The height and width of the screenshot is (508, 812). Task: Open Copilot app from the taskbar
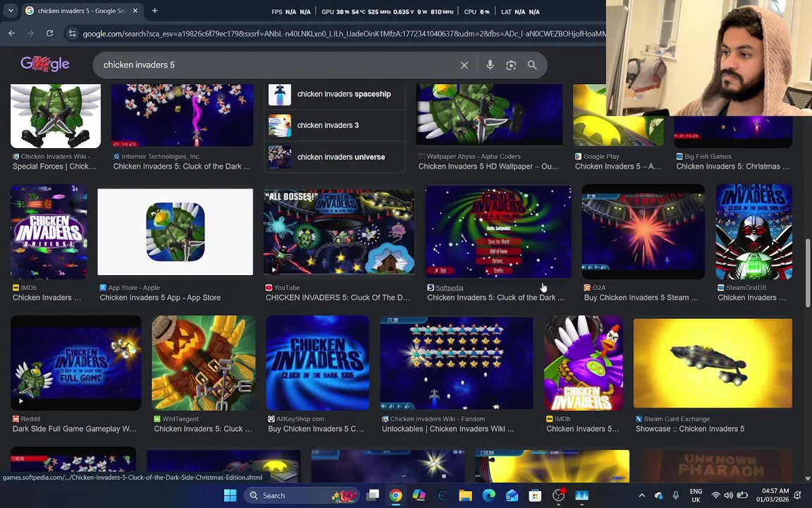click(x=419, y=495)
